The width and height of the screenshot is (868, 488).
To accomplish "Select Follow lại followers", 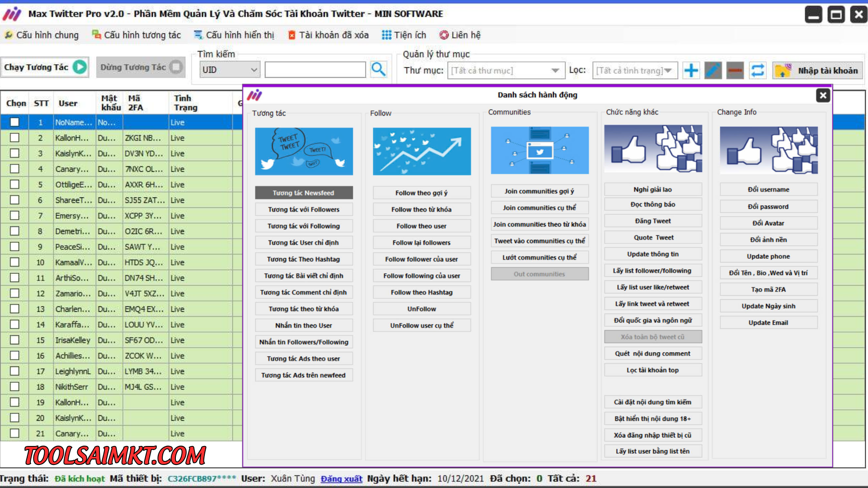I will click(x=422, y=243).
